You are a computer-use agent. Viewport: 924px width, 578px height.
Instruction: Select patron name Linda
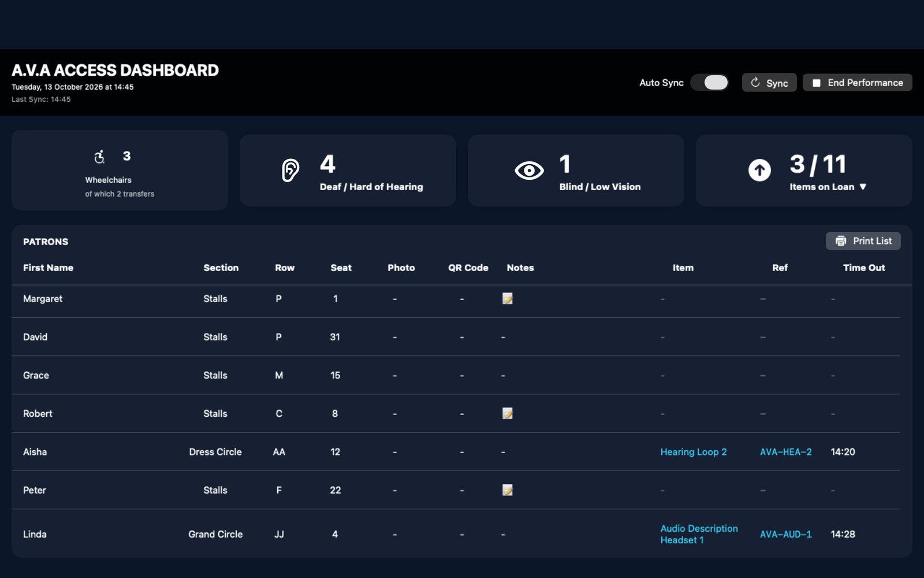35,534
